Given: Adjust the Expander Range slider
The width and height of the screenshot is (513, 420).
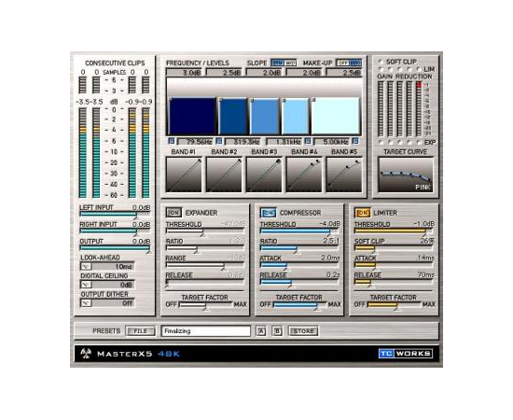Looking at the screenshot, I should [205, 265].
